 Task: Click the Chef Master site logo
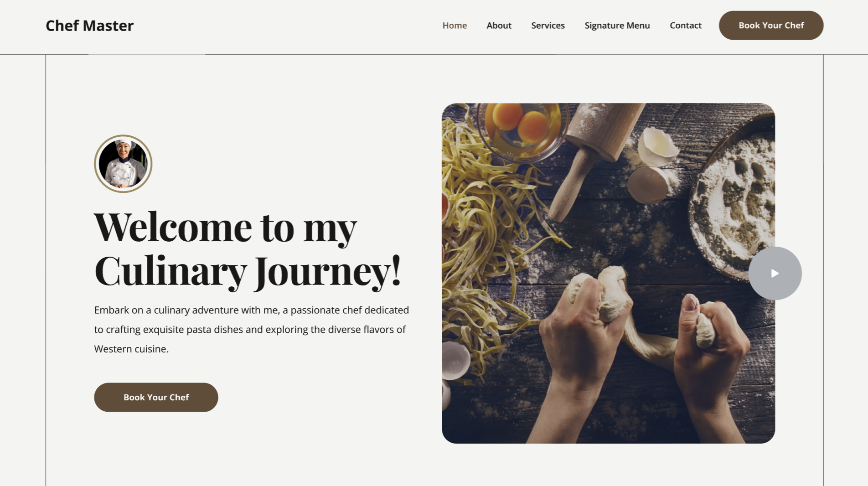click(x=90, y=26)
